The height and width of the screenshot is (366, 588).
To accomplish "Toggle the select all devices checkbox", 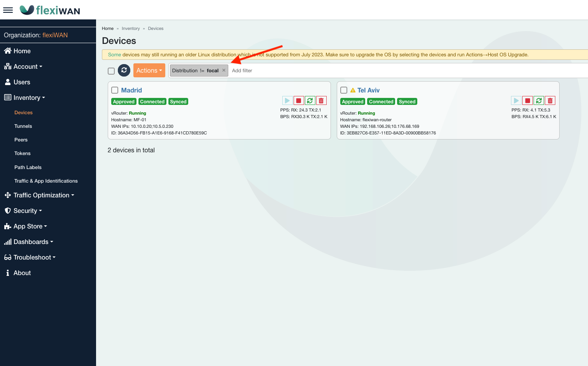I will click(x=111, y=71).
